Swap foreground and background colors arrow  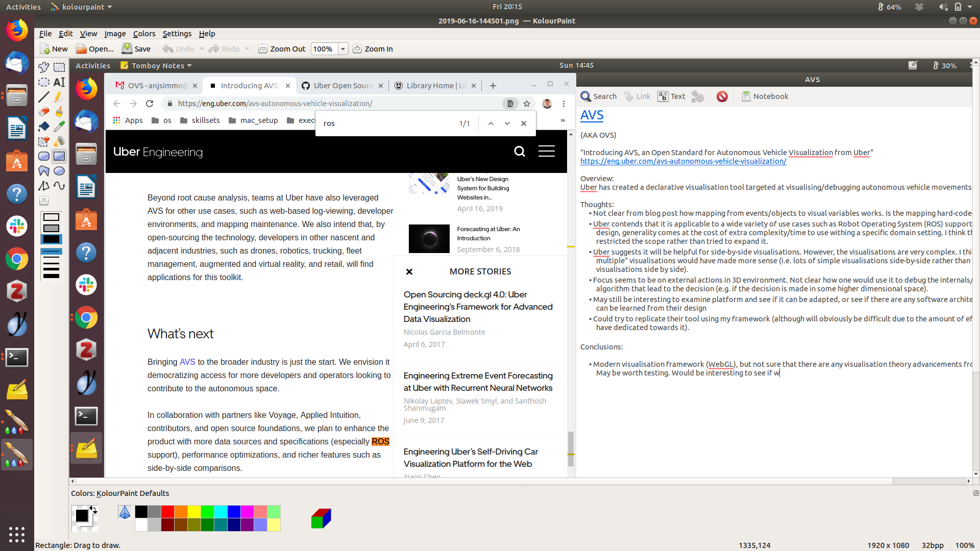(x=93, y=509)
